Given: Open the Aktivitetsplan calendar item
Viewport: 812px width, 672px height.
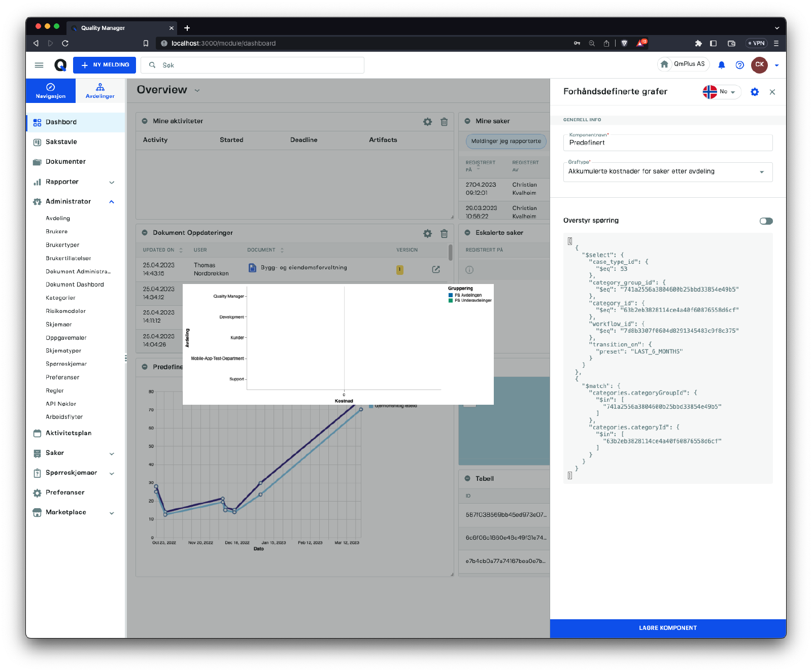Looking at the screenshot, I should [69, 433].
